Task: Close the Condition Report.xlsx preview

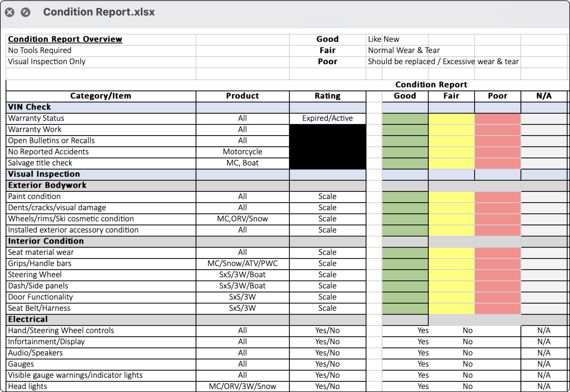Action: 9,12
